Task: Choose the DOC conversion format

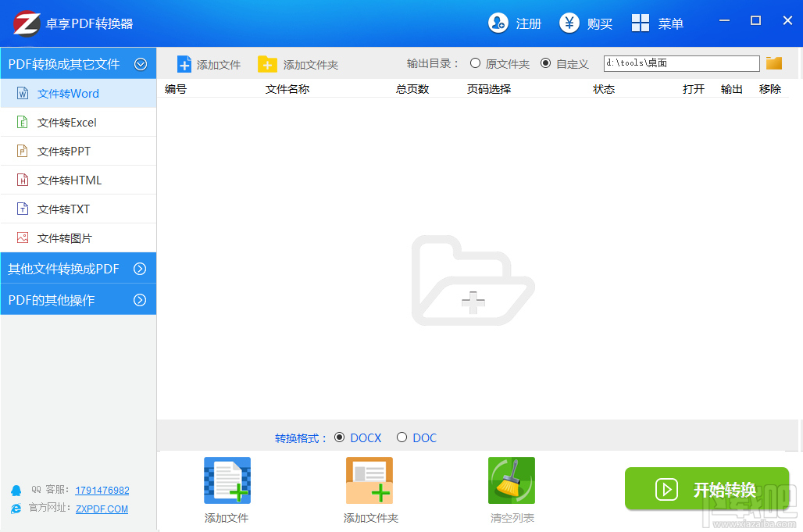Action: coord(402,437)
